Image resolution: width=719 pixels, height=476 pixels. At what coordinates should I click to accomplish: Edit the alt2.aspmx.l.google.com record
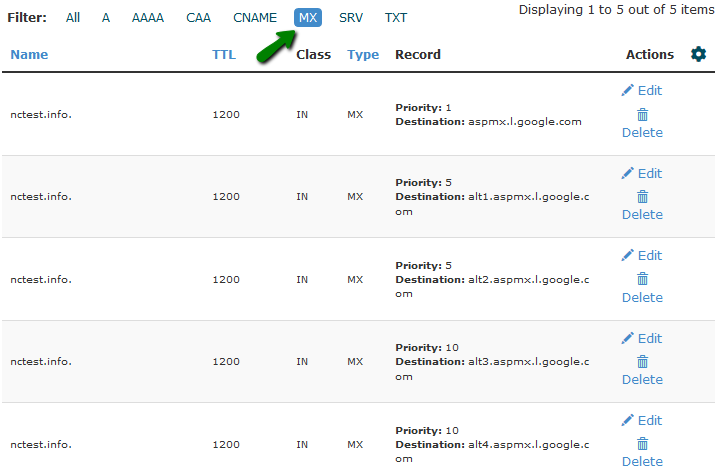(642, 255)
